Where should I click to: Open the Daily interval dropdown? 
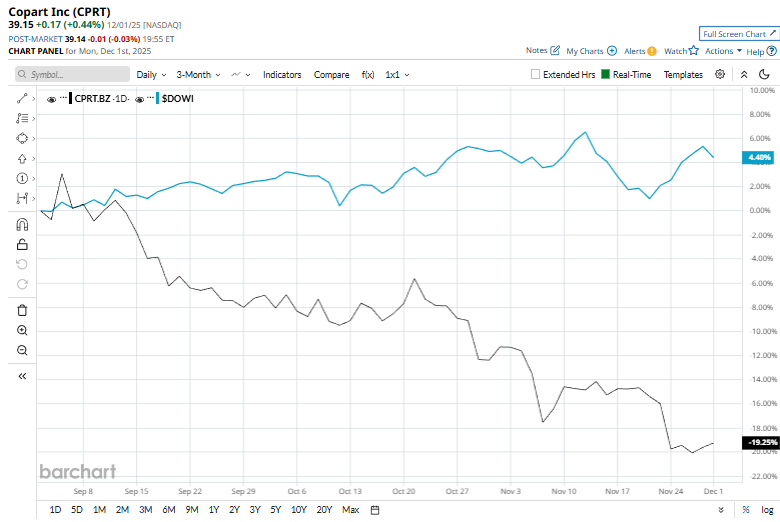click(x=151, y=74)
